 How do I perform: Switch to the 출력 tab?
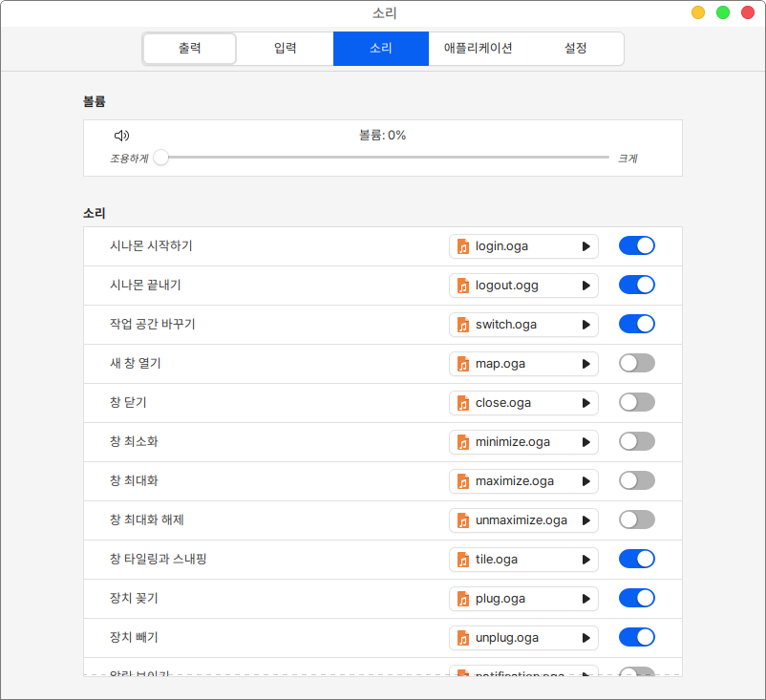[190, 49]
